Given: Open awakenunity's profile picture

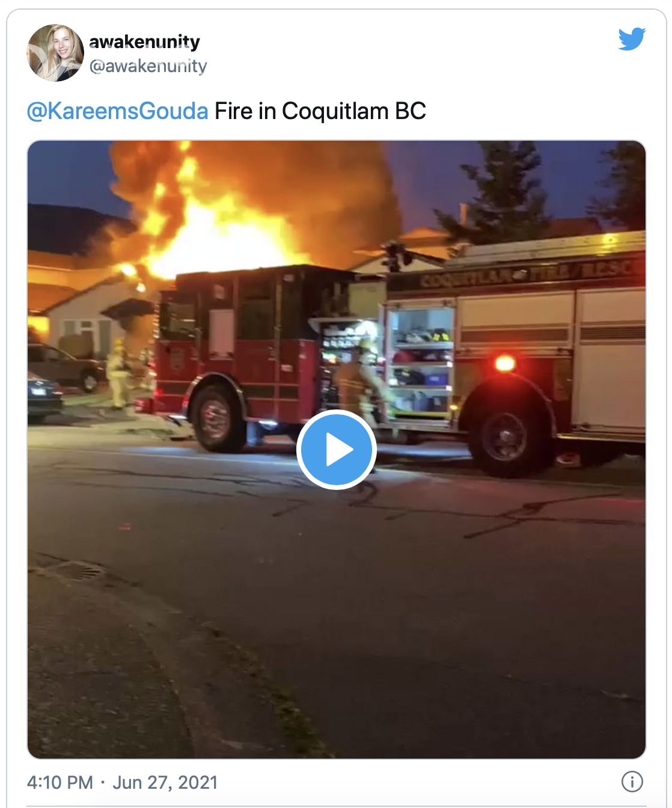Looking at the screenshot, I should pyautogui.click(x=55, y=53).
